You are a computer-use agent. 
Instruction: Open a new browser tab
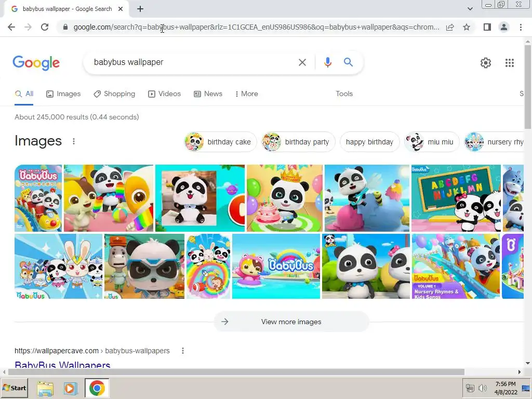click(140, 9)
